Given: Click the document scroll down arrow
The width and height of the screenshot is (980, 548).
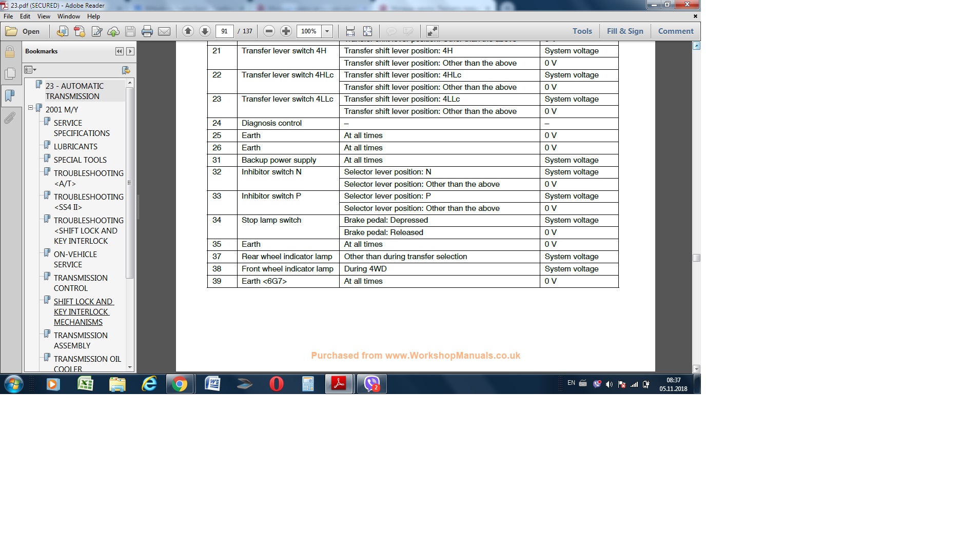Looking at the screenshot, I should click(x=696, y=368).
